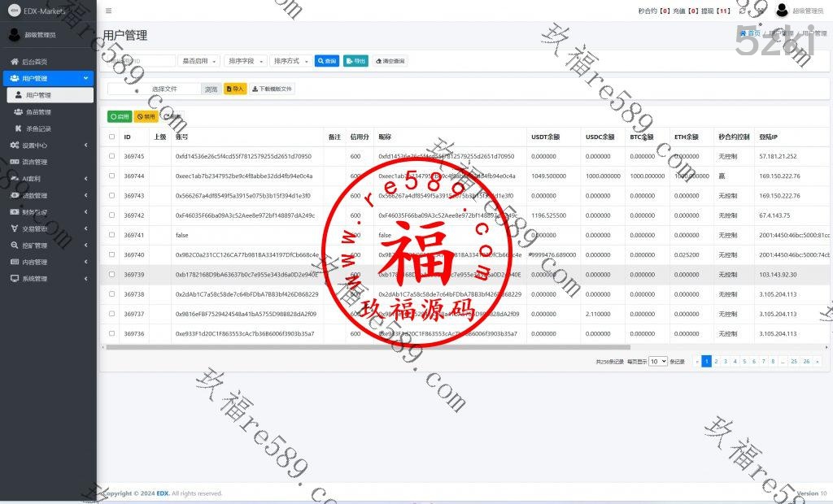Open the 是否启用 dropdown filter
The width and height of the screenshot is (833, 504).
198,61
